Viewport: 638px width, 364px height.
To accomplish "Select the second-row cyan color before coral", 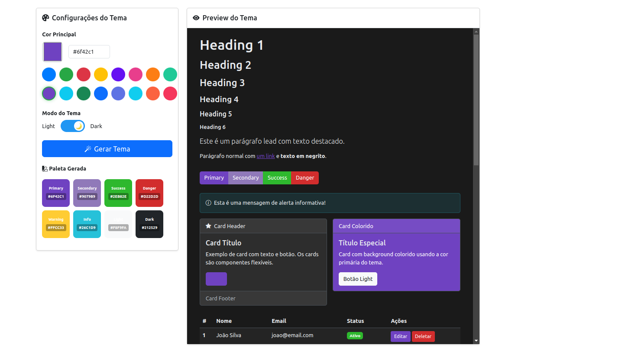I will click(136, 93).
